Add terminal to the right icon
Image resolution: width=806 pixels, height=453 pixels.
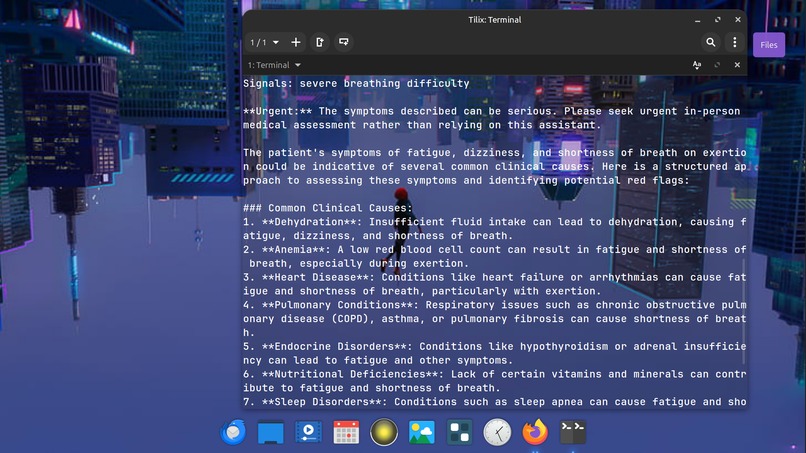[x=320, y=42]
